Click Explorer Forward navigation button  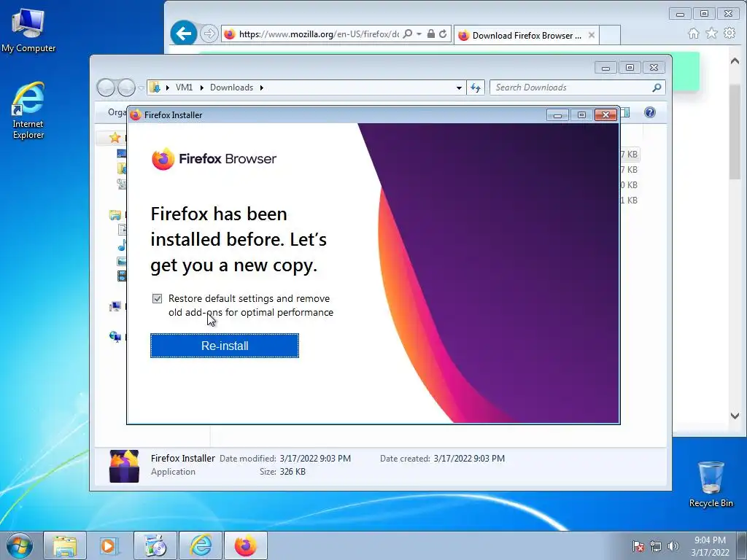126,87
